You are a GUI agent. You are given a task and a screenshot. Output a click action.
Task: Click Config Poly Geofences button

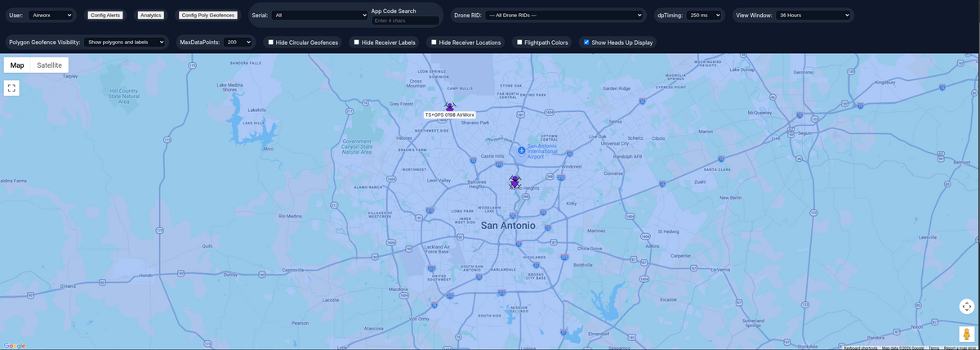pos(208,15)
